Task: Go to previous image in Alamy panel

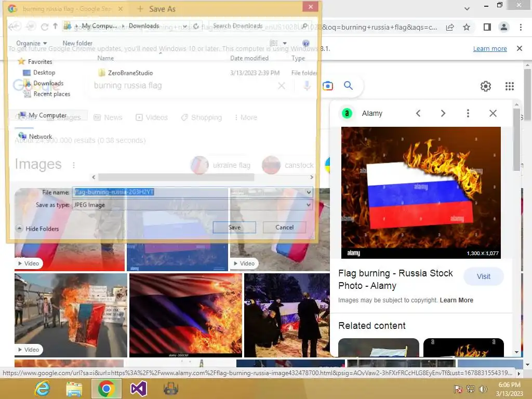Action: pos(418,113)
